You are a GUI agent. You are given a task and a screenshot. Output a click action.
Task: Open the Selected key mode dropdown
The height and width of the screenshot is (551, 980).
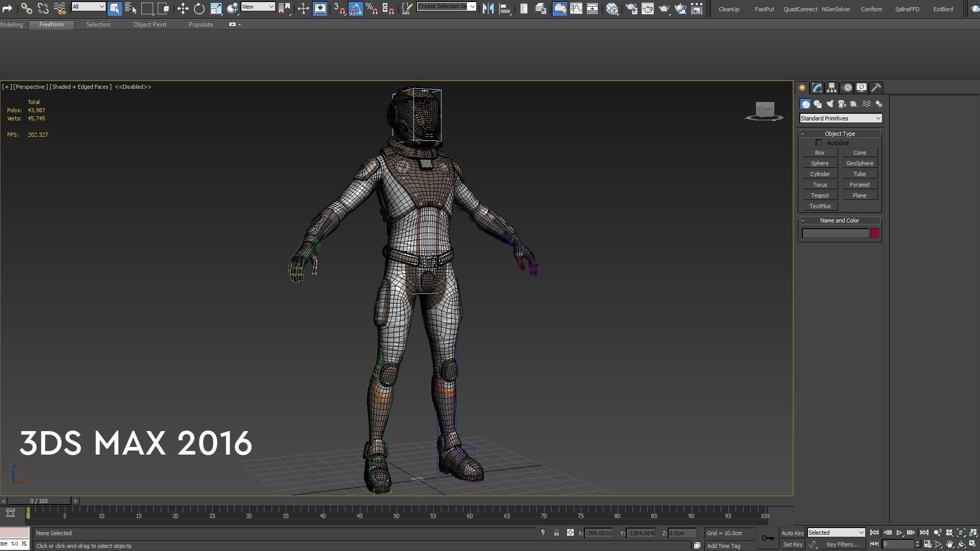(x=836, y=533)
